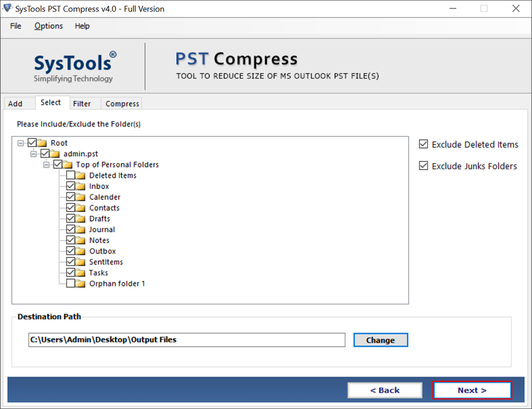Uncheck the Calender checkbox
Viewport: 532px width, 409px height.
(71, 197)
